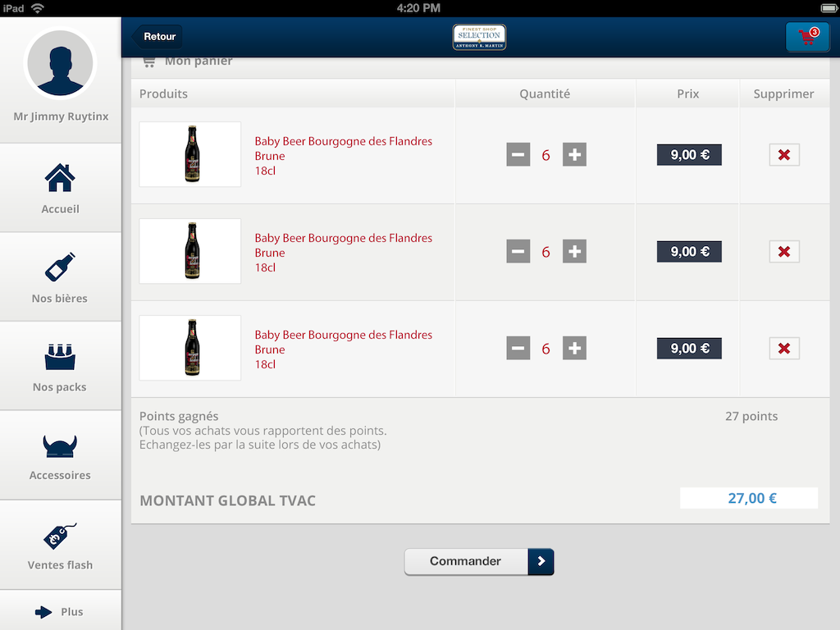Screen dimensions: 840x630
Task: Click the 27,00 € global total field
Action: pyautogui.click(x=749, y=498)
